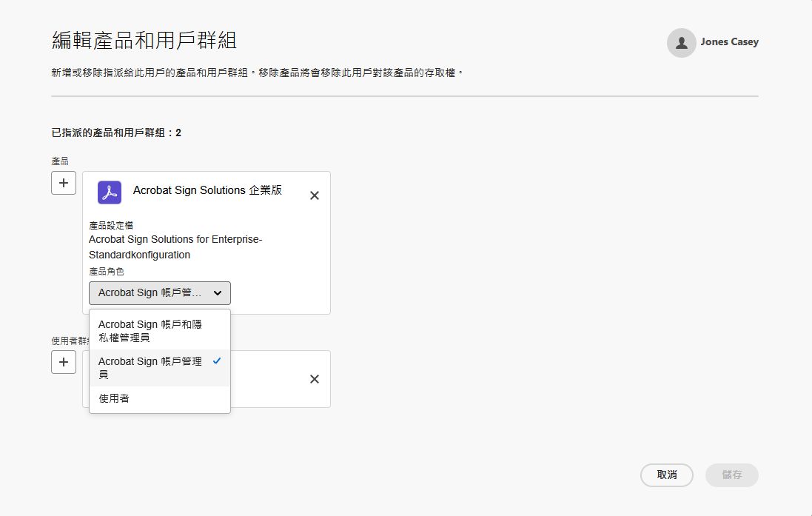The image size is (812, 516).
Task: Click the Acrobat Sign Solutions 企業版 title
Action: tap(207, 190)
